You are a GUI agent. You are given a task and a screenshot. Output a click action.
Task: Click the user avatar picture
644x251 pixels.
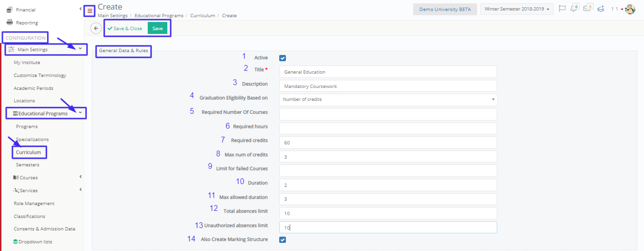[x=630, y=9]
